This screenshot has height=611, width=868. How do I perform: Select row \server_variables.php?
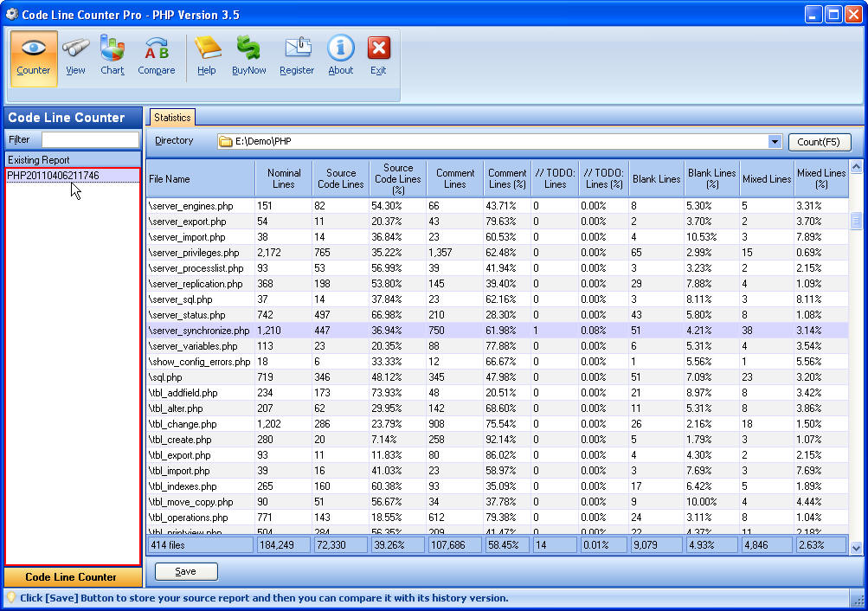click(x=497, y=346)
